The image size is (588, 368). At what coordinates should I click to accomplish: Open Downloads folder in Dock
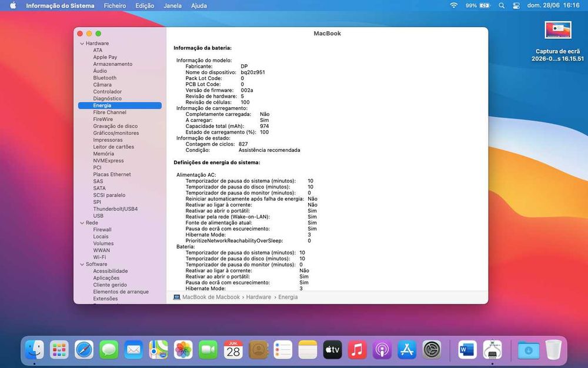[x=529, y=350]
